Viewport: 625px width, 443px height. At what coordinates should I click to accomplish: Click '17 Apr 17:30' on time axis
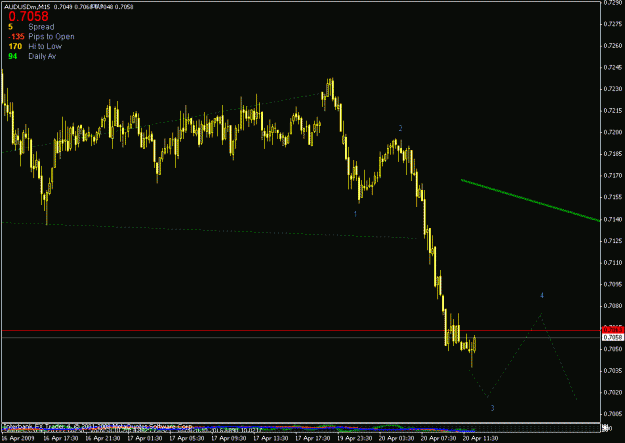pyautogui.click(x=312, y=438)
